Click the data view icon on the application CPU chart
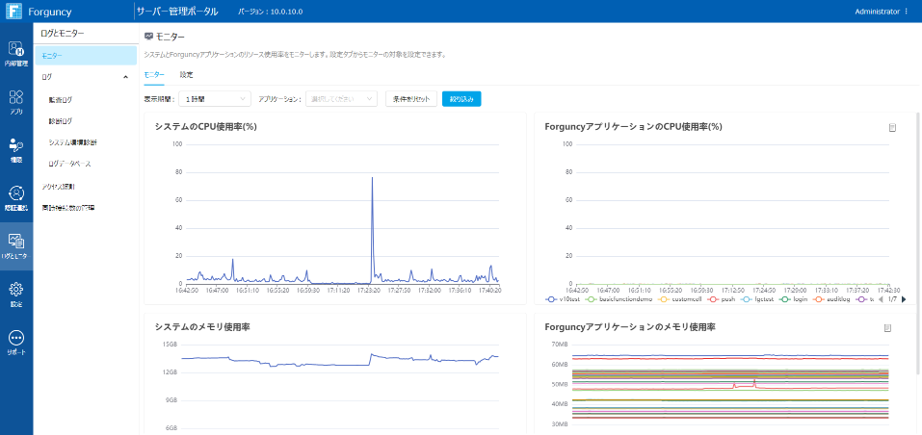 pos(891,127)
